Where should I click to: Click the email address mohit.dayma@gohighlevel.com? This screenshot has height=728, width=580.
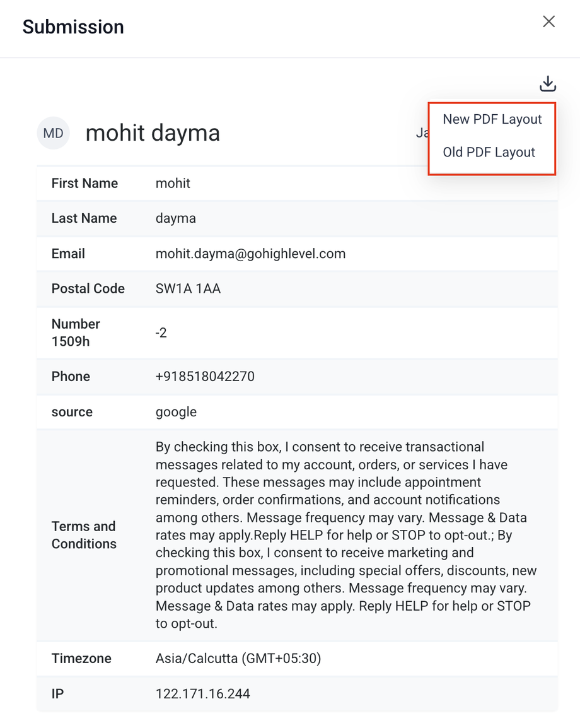tap(250, 254)
